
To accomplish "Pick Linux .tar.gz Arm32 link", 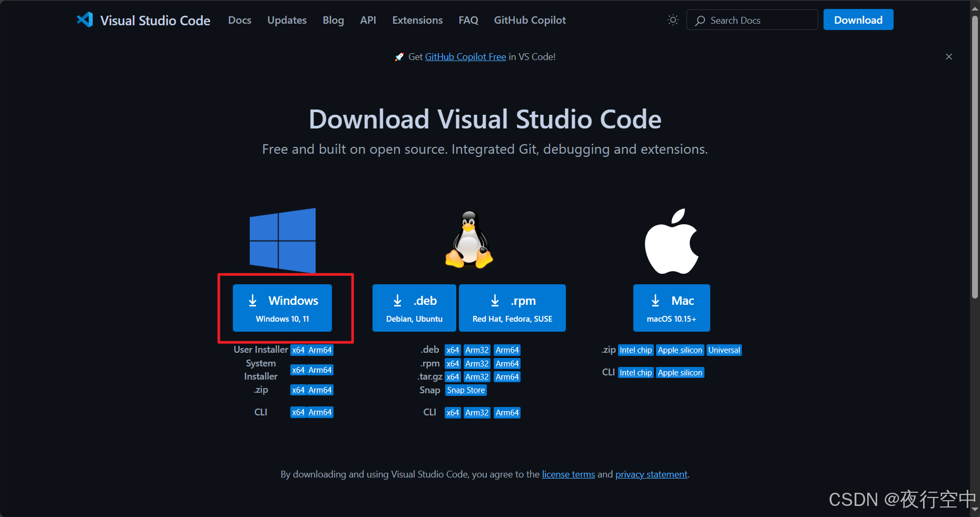I will point(477,377).
